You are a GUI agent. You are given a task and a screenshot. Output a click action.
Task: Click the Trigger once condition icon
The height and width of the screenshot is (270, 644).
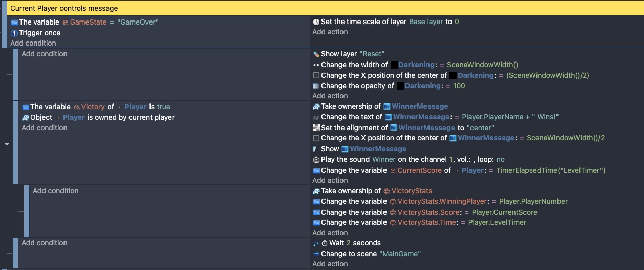point(14,33)
